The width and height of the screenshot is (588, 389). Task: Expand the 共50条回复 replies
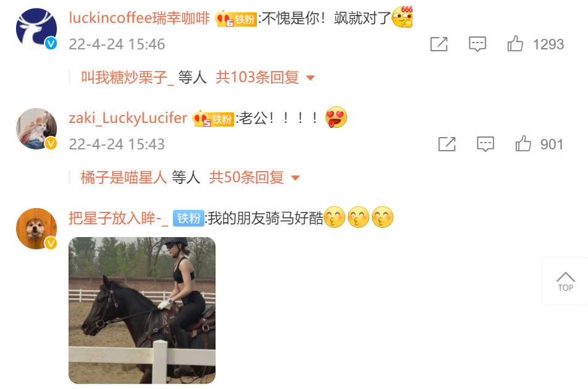tap(246, 177)
